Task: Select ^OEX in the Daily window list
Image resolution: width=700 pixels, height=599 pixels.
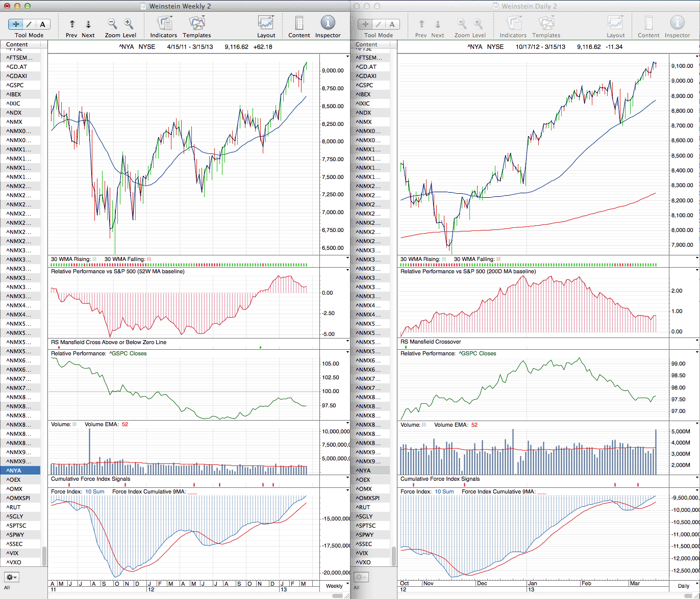Action: [370, 480]
